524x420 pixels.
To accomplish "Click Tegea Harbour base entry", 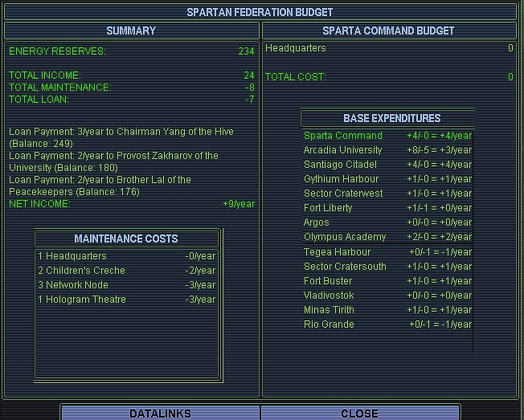I will click(387, 252).
